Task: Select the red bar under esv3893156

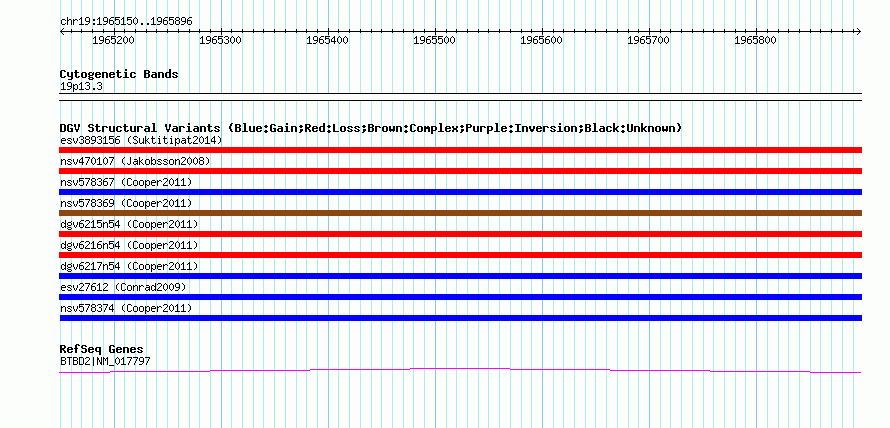Action: click(x=460, y=150)
